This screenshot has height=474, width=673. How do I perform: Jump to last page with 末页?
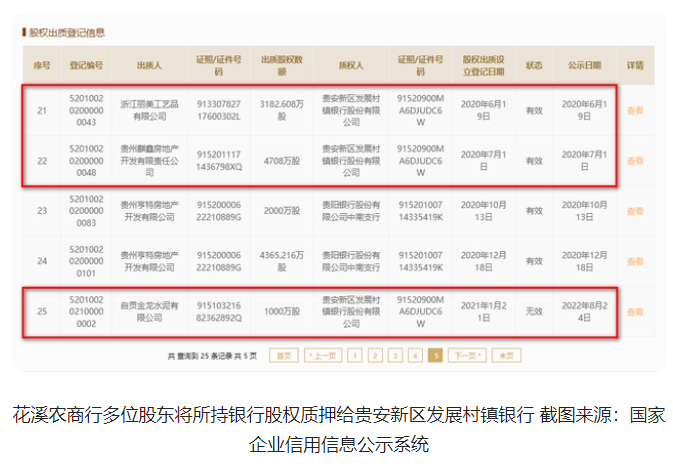pyautogui.click(x=506, y=355)
